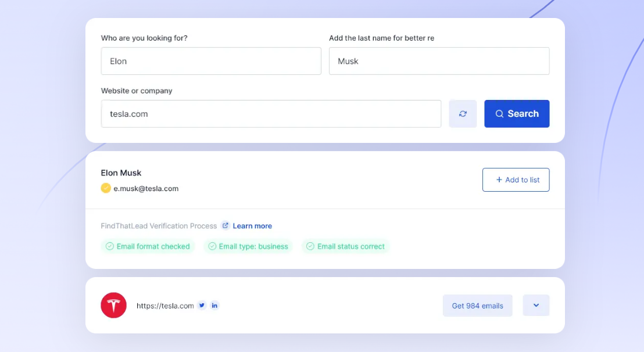Click the Add the last name label
The width and height of the screenshot is (644, 352).
pos(381,38)
